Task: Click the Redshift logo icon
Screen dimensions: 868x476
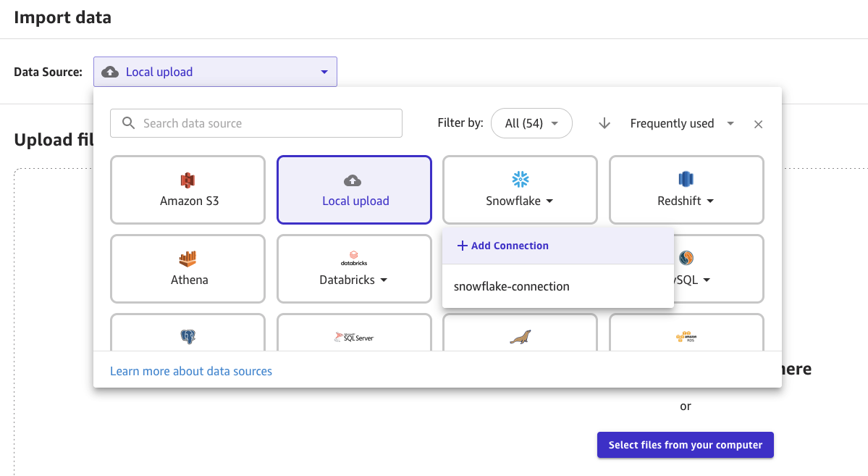Action: pyautogui.click(x=686, y=179)
